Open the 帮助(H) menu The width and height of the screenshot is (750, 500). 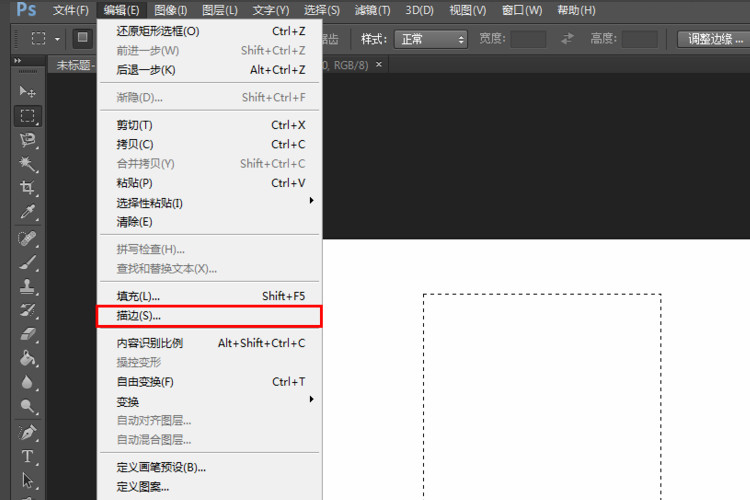pos(576,10)
